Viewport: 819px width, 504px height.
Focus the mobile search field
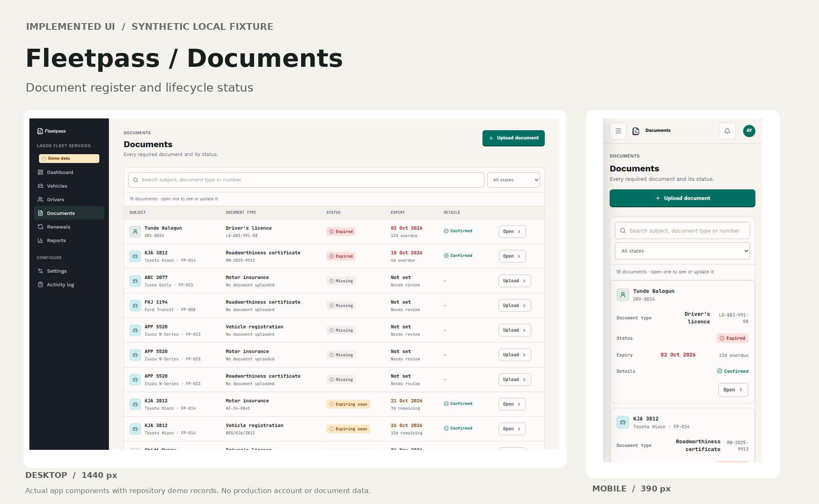682,231
